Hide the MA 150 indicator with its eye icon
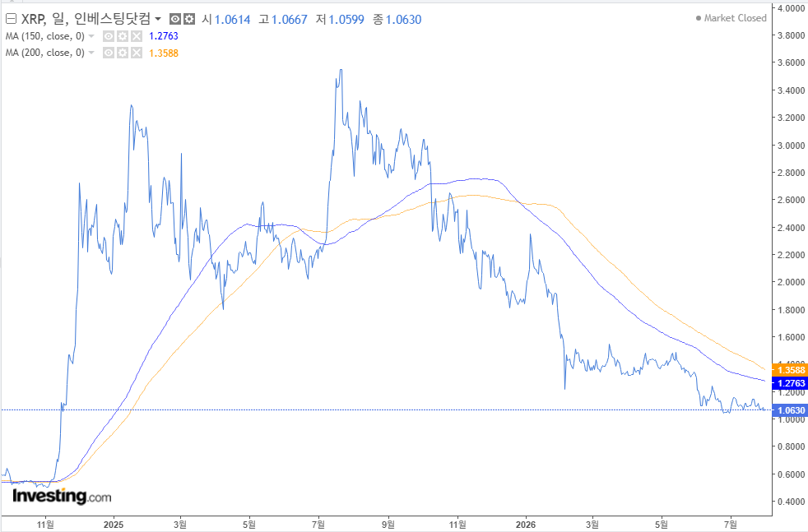This screenshot has height=532, width=808. point(109,36)
